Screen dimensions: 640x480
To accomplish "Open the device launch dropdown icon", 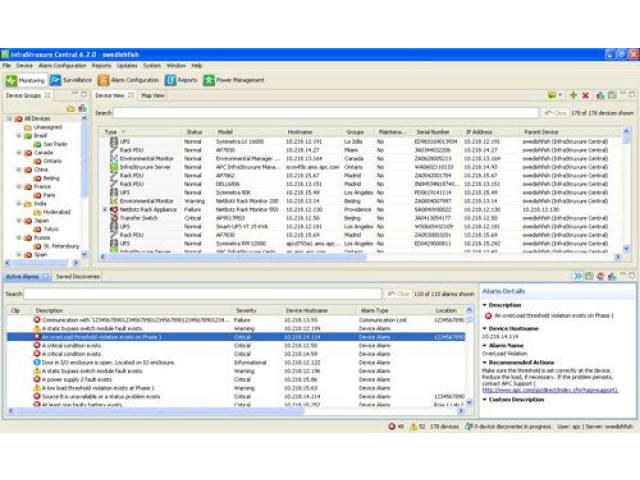I will tap(555, 95).
